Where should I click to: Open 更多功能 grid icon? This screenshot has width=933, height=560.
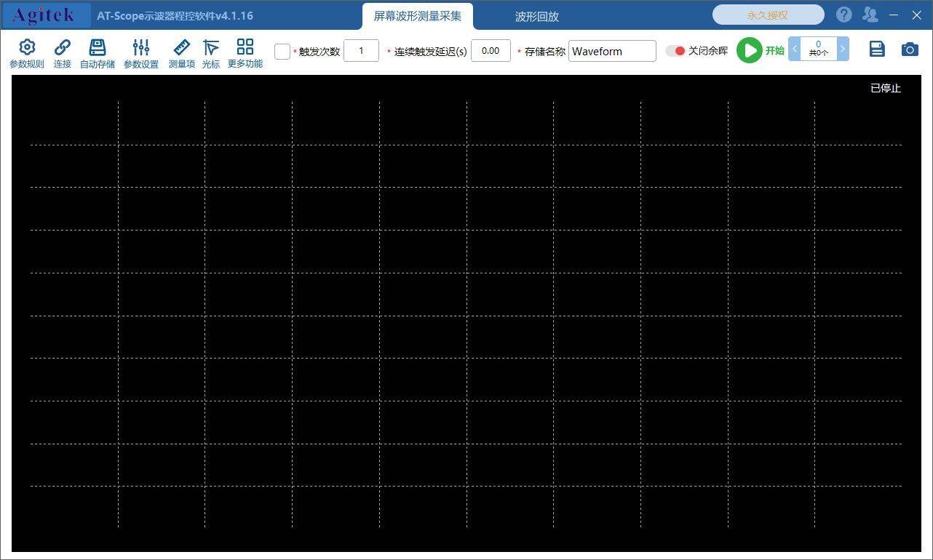[x=245, y=47]
